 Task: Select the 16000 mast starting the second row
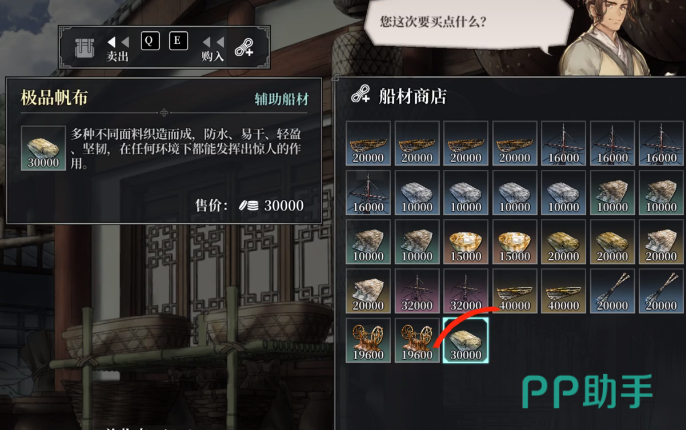[x=368, y=193]
